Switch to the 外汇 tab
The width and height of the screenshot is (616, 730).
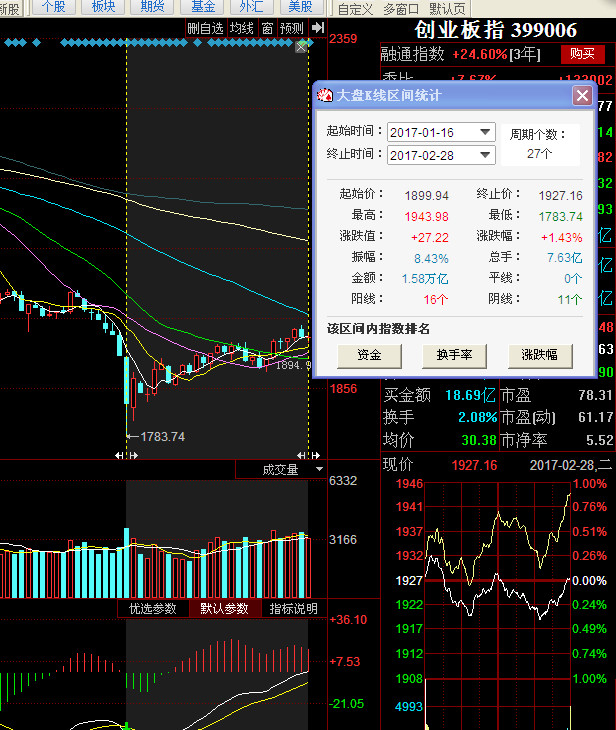click(x=251, y=7)
